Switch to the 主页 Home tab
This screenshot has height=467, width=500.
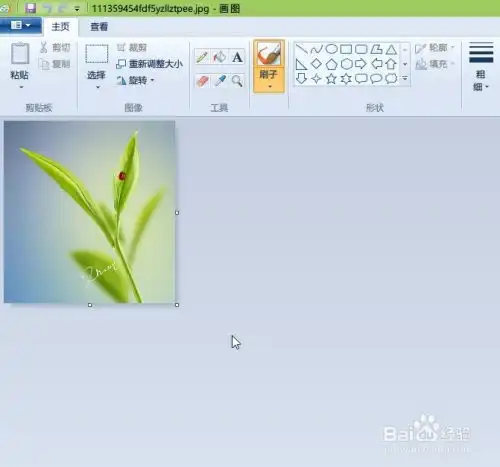[x=61, y=27]
